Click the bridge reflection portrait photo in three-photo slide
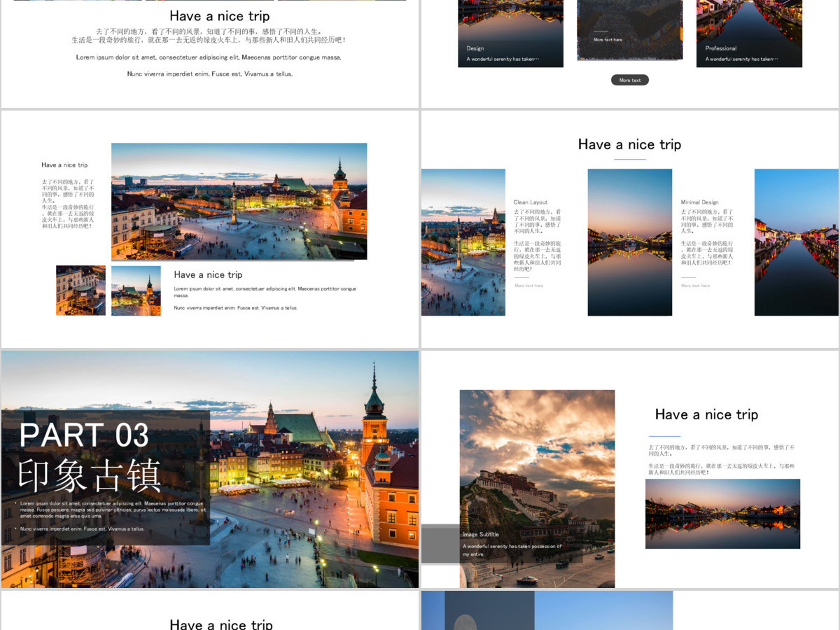Image resolution: width=840 pixels, height=630 pixels. [x=630, y=242]
